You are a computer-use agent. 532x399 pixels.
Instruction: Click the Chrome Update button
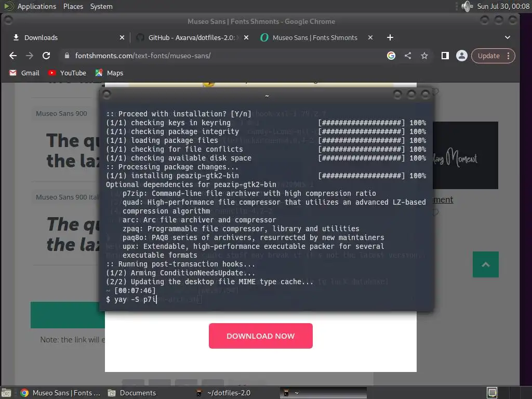click(x=488, y=56)
